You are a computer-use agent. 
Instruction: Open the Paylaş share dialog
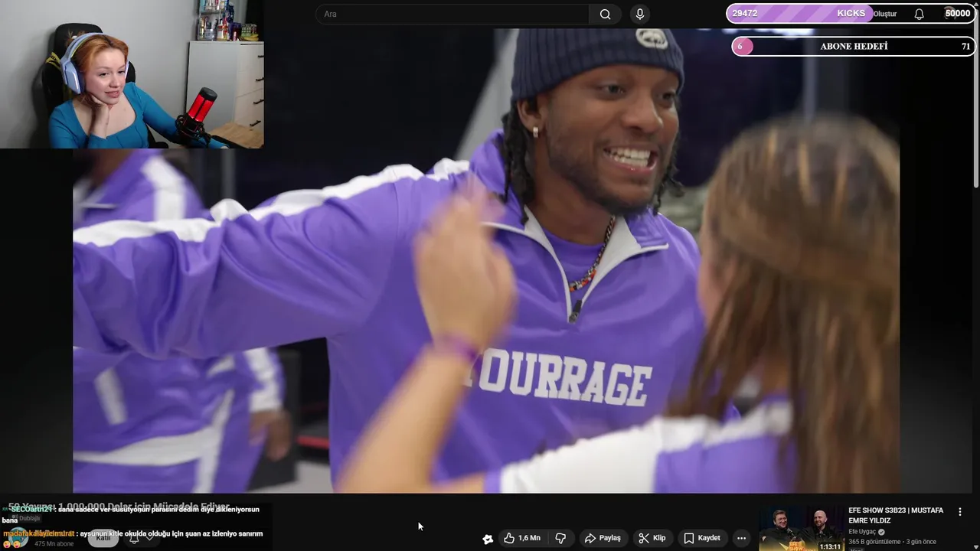pyautogui.click(x=602, y=538)
